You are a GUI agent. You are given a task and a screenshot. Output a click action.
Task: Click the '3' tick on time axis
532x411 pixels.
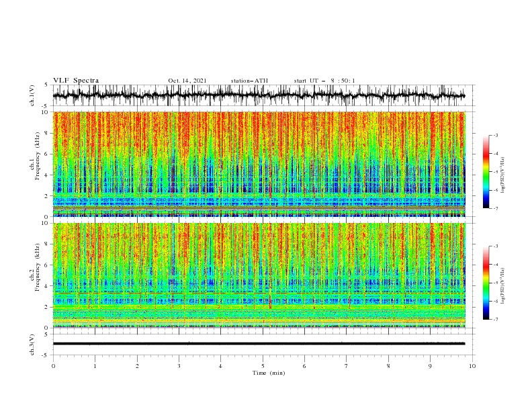(179, 366)
